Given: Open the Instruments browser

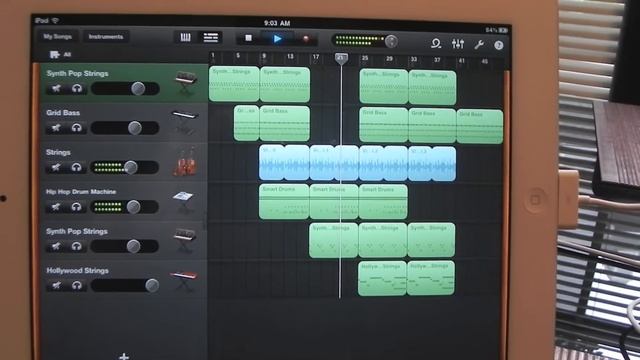Looking at the screenshot, I should pyautogui.click(x=106, y=37).
